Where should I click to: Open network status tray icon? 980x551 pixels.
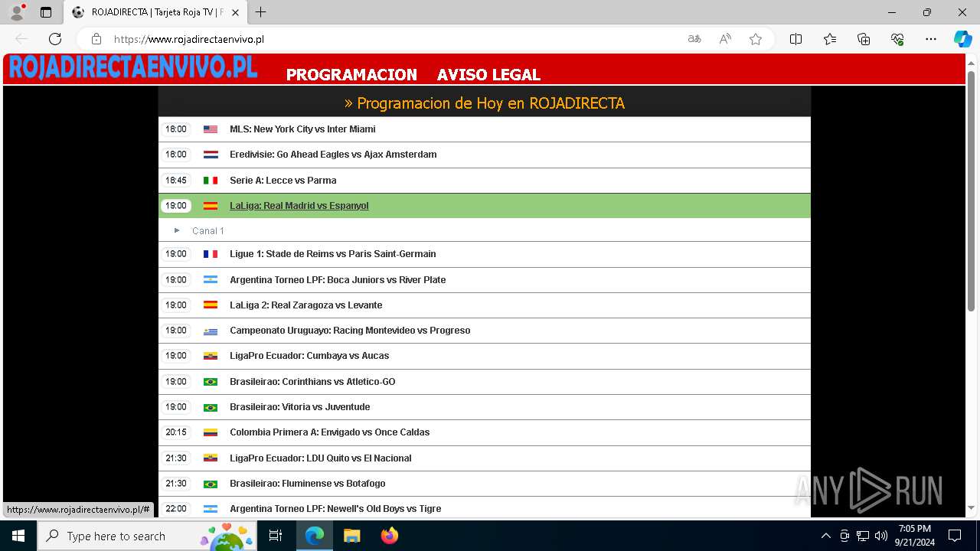[x=863, y=536]
